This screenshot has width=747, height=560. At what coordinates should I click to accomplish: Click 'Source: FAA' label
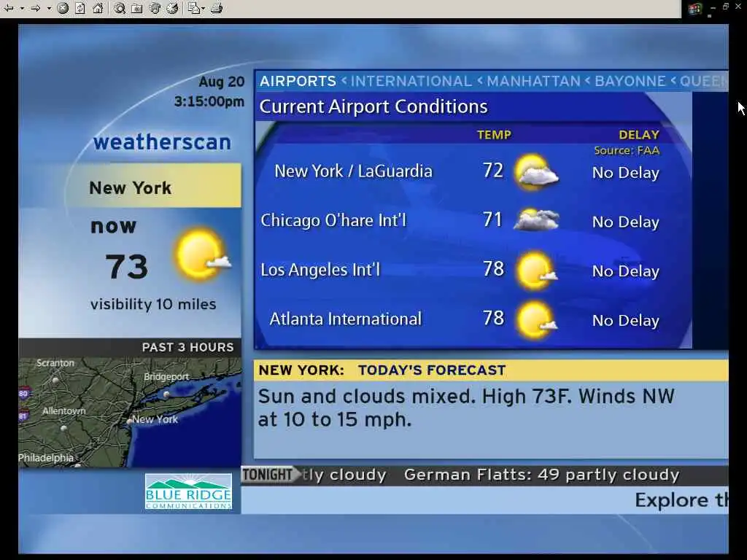(627, 150)
